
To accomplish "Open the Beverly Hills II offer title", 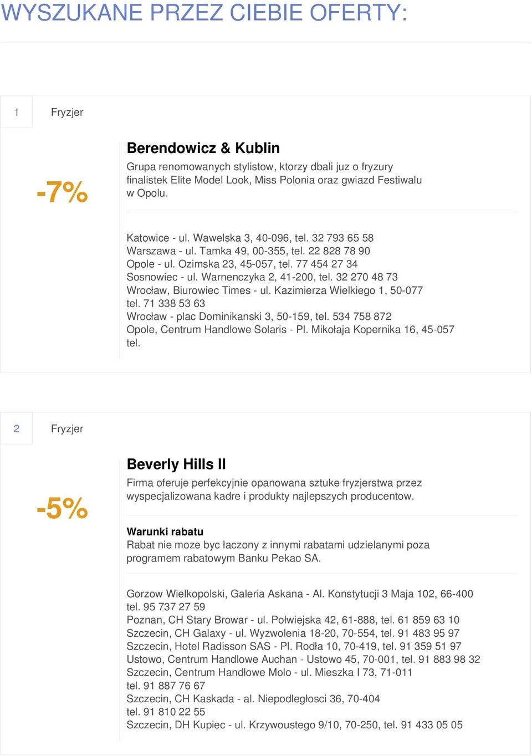I will [176, 464].
